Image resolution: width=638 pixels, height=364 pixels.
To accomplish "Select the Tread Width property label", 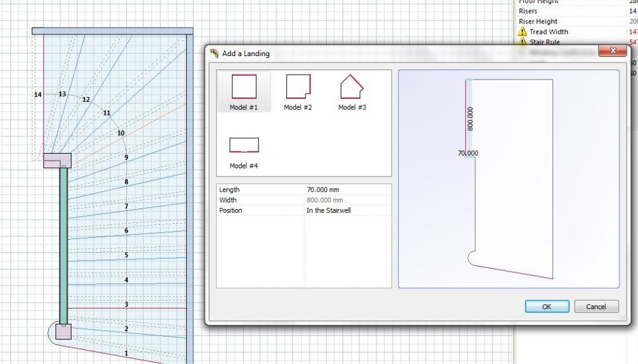I will pyautogui.click(x=549, y=32).
